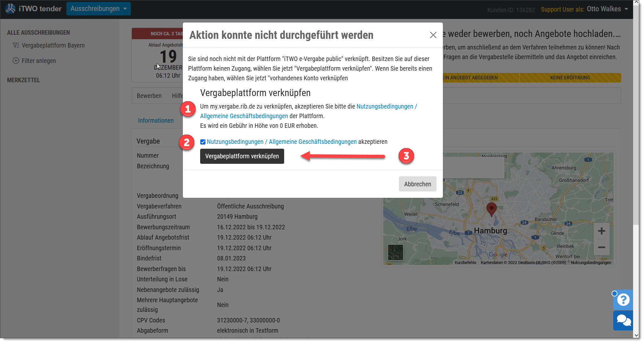Open the Informationen tab
This screenshot has height=343, width=644.
click(x=156, y=120)
